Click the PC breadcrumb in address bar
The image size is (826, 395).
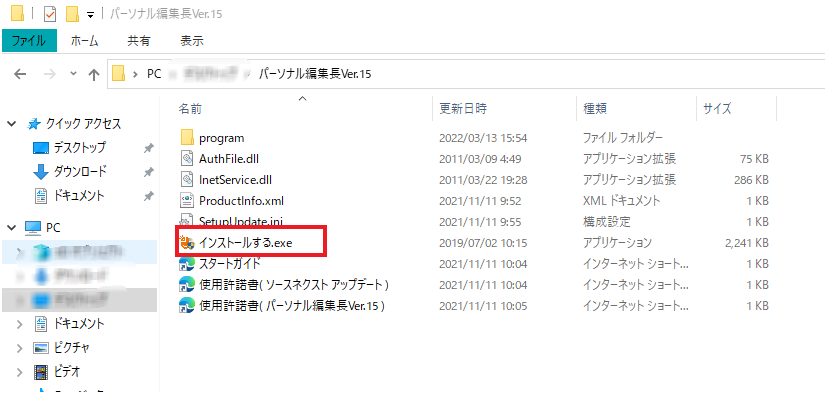154,74
